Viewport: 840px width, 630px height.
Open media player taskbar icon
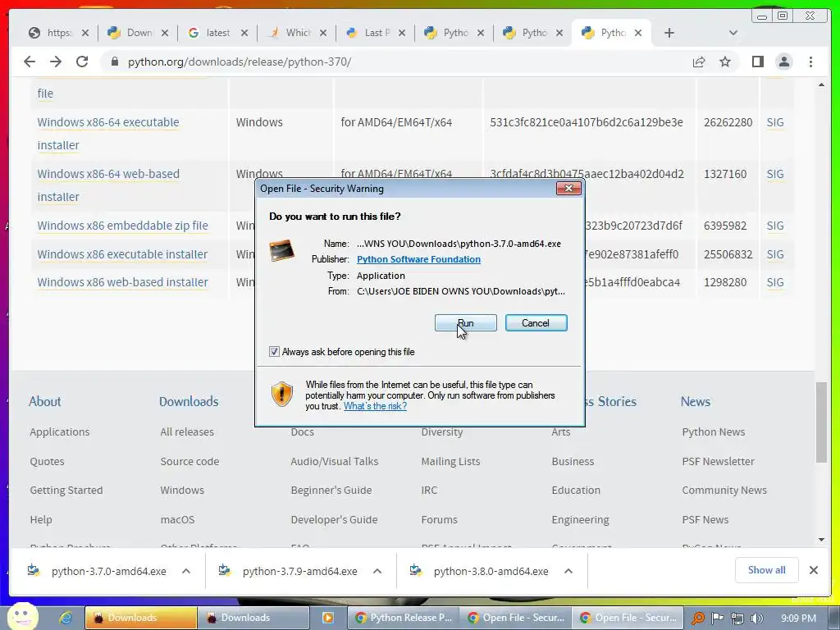pyautogui.click(x=328, y=618)
